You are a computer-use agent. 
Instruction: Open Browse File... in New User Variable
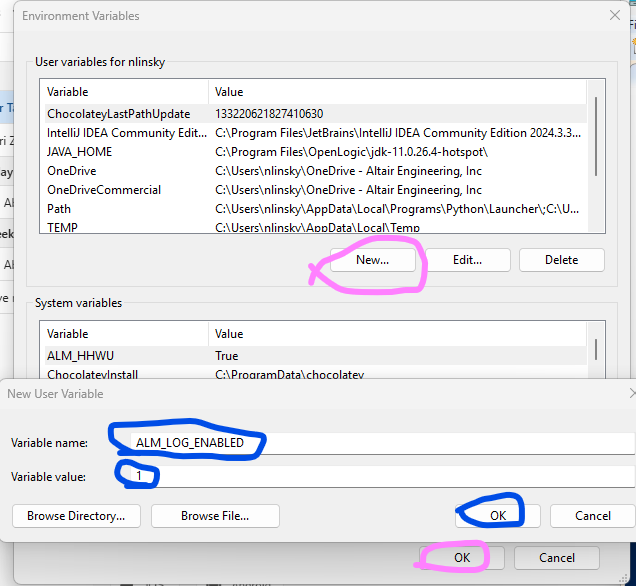[x=215, y=516]
